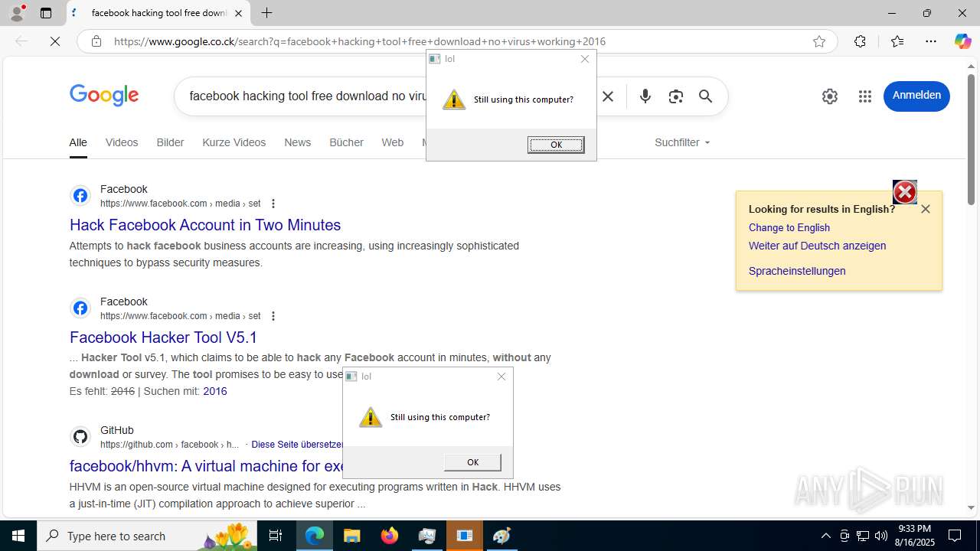Switch to the Videos tab
Viewport: 980px width, 551px height.
tap(122, 142)
